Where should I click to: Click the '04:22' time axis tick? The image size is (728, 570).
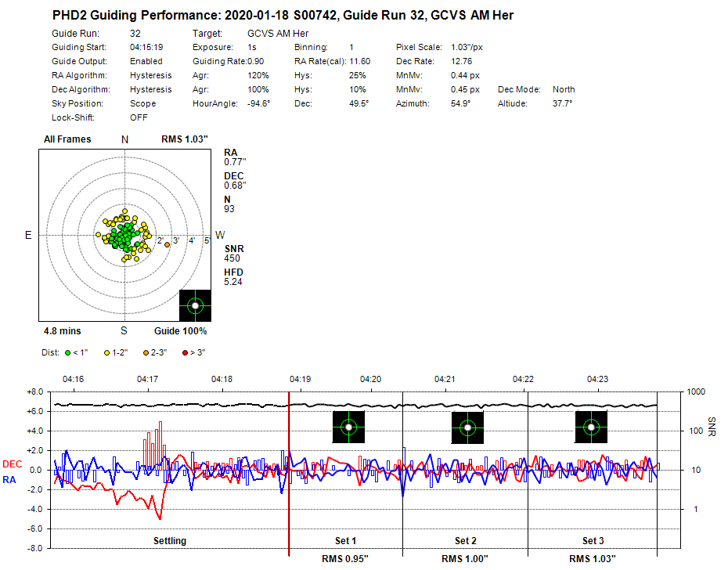click(523, 380)
